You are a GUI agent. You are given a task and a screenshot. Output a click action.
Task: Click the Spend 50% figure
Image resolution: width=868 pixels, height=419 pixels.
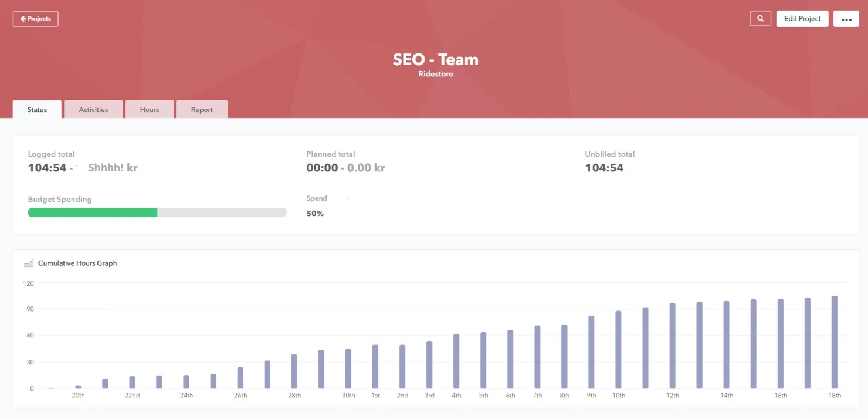coord(315,213)
